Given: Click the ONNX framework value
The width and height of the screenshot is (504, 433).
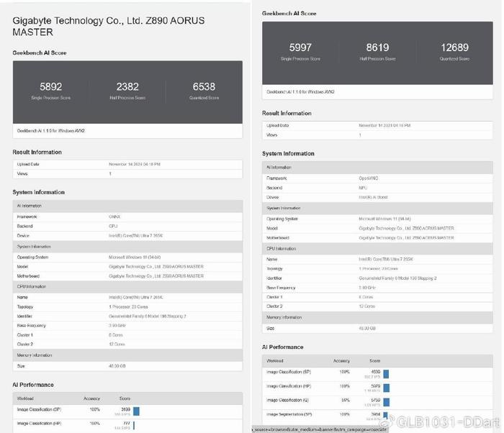Looking at the screenshot, I should click(114, 216).
